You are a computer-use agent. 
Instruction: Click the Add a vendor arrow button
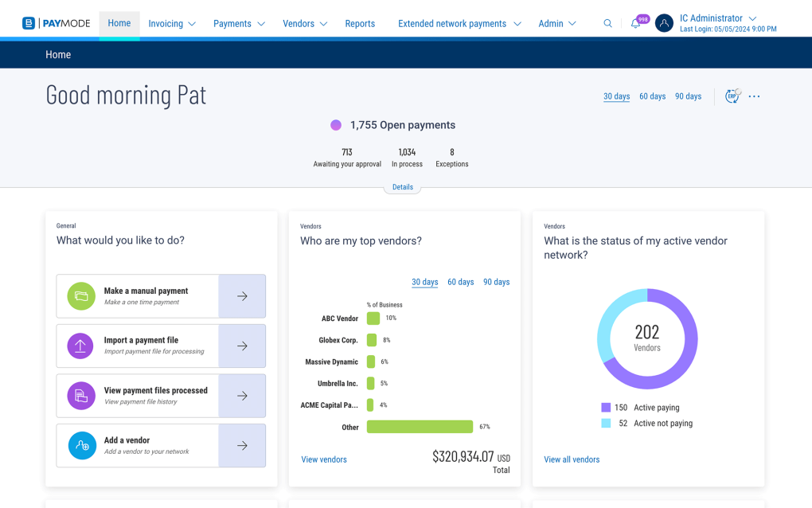pyautogui.click(x=242, y=446)
